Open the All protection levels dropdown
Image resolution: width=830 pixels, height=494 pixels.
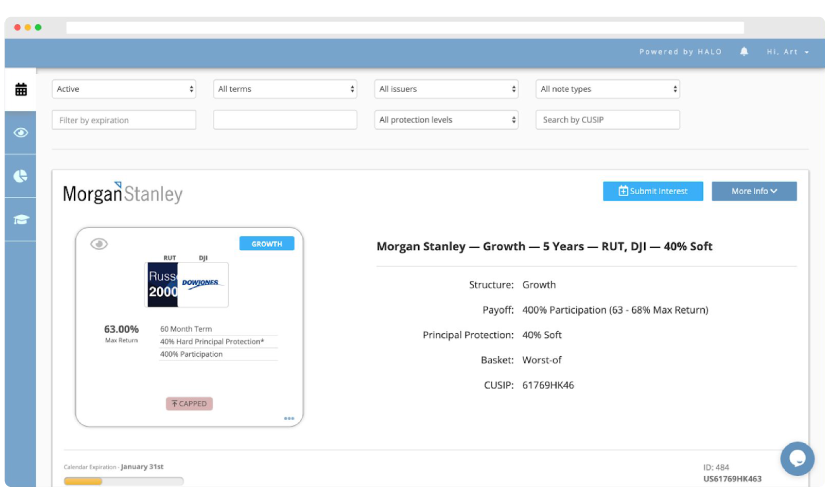[446, 120]
